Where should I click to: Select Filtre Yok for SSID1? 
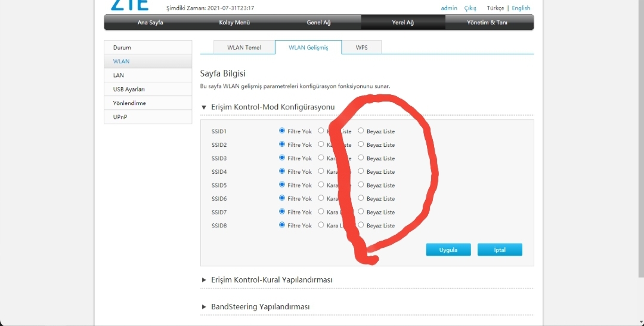[281, 131]
